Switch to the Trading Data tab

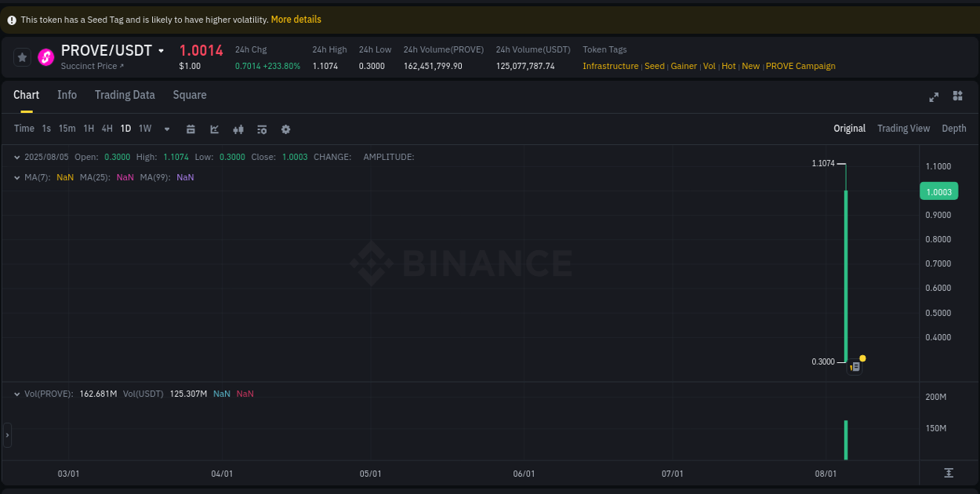pos(125,95)
